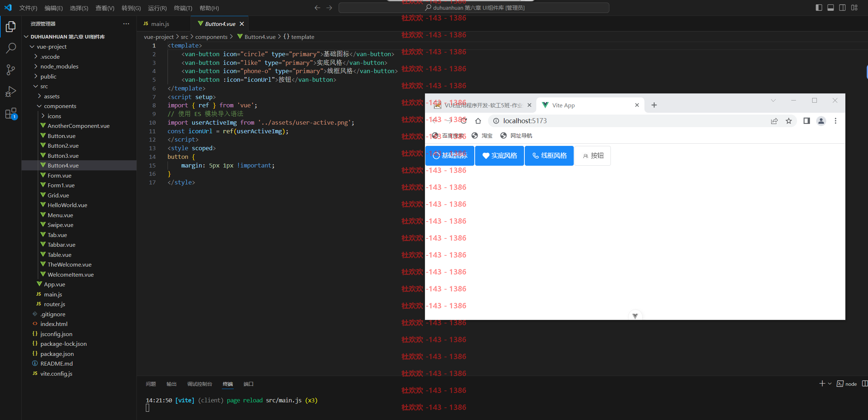868x420 pixels.
Task: Toggle secondary sidebar layout icon
Action: 842,8
